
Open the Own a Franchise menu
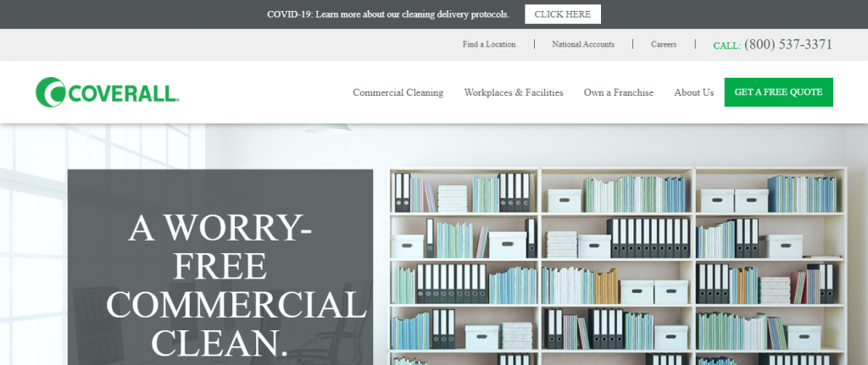tap(618, 92)
